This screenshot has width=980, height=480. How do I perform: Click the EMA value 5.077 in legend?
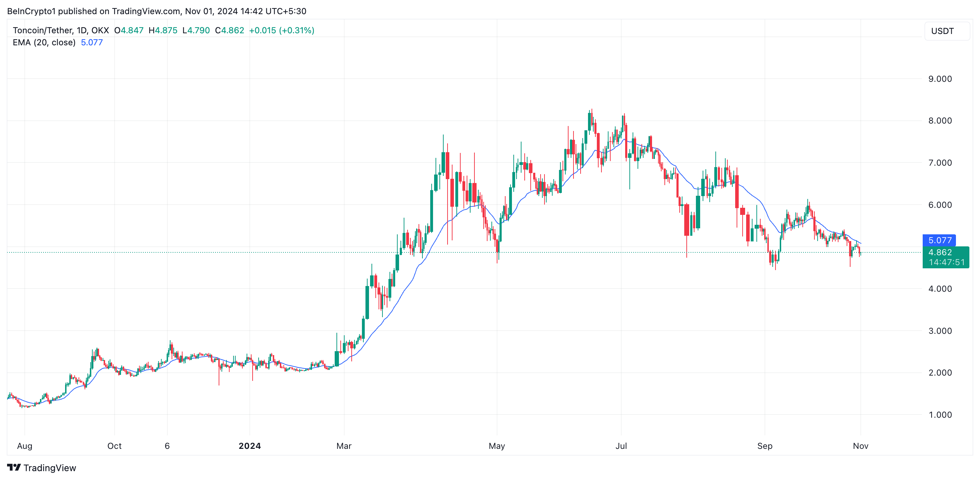(x=92, y=42)
